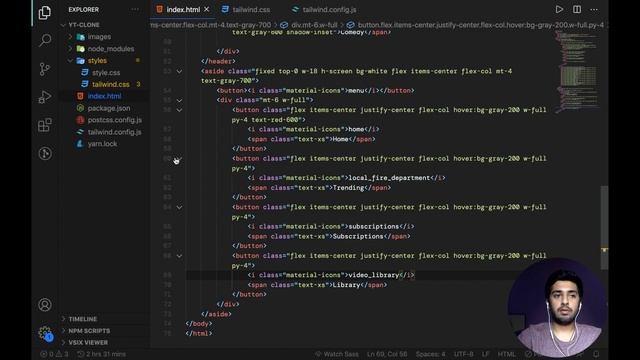Open style.css from the explorer
640x360 pixels.
(106, 73)
